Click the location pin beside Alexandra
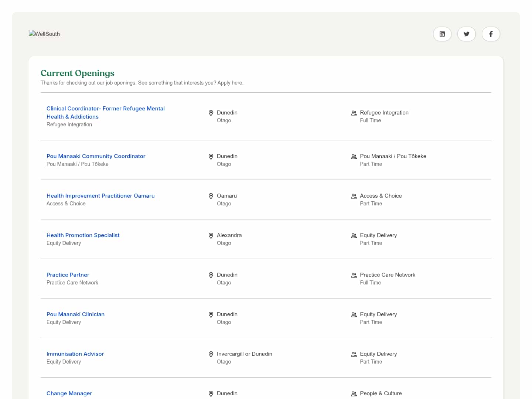 click(x=211, y=236)
